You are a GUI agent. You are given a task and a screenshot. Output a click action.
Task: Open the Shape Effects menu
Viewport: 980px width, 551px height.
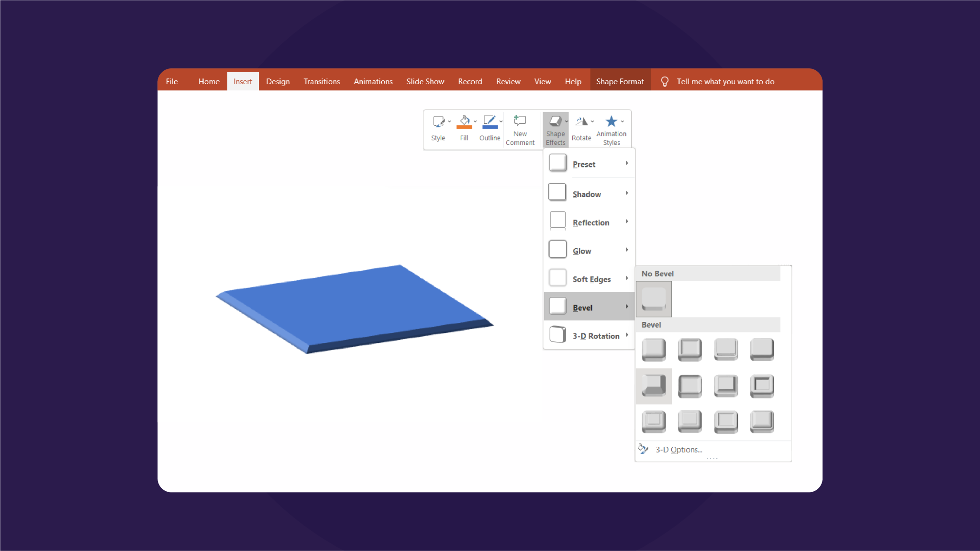(555, 128)
